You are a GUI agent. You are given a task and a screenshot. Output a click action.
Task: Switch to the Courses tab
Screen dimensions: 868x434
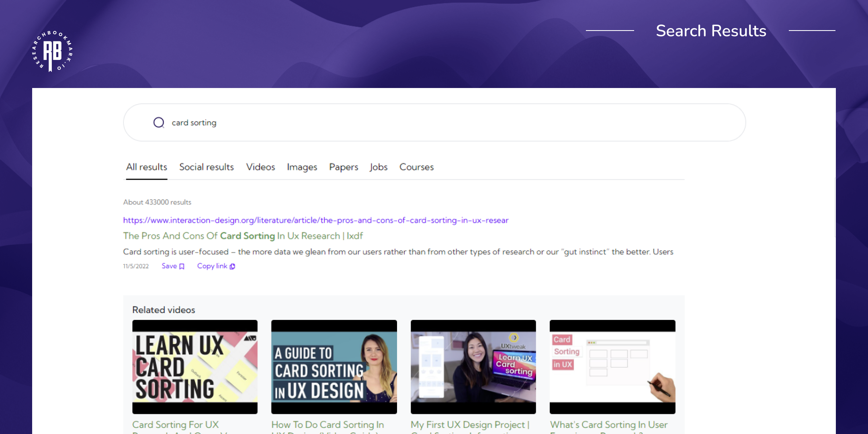point(416,167)
